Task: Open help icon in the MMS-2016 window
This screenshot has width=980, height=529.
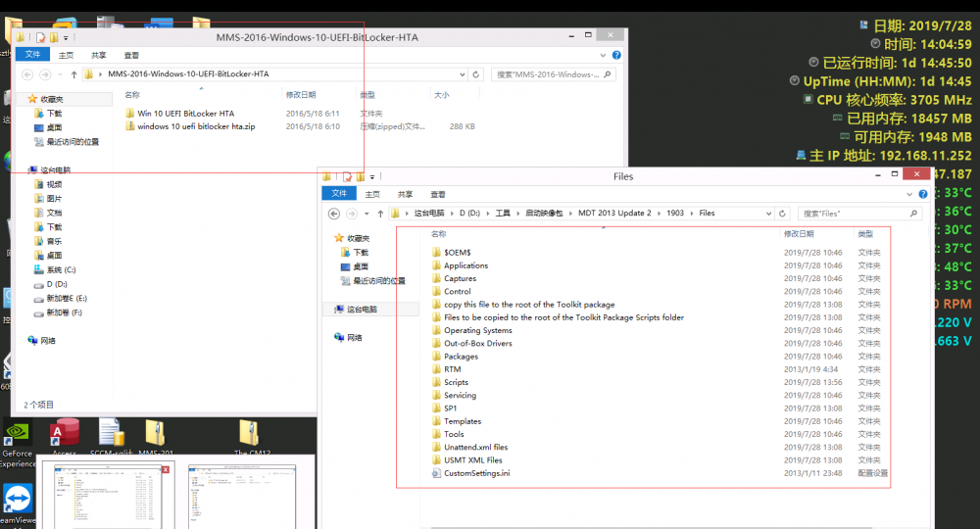Action: (x=616, y=55)
